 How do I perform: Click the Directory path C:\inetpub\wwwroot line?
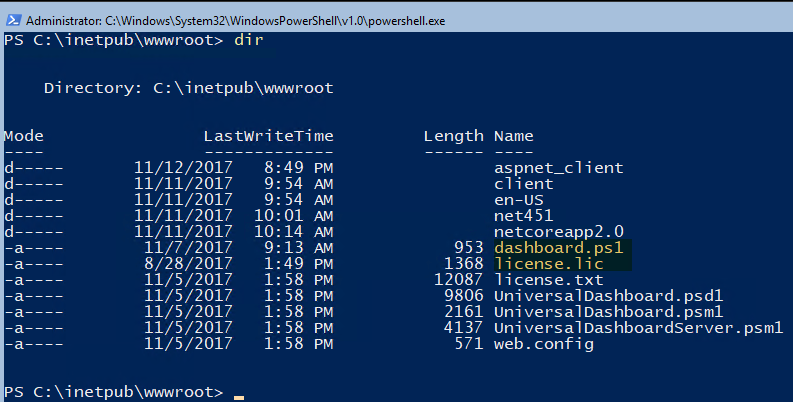click(x=188, y=88)
